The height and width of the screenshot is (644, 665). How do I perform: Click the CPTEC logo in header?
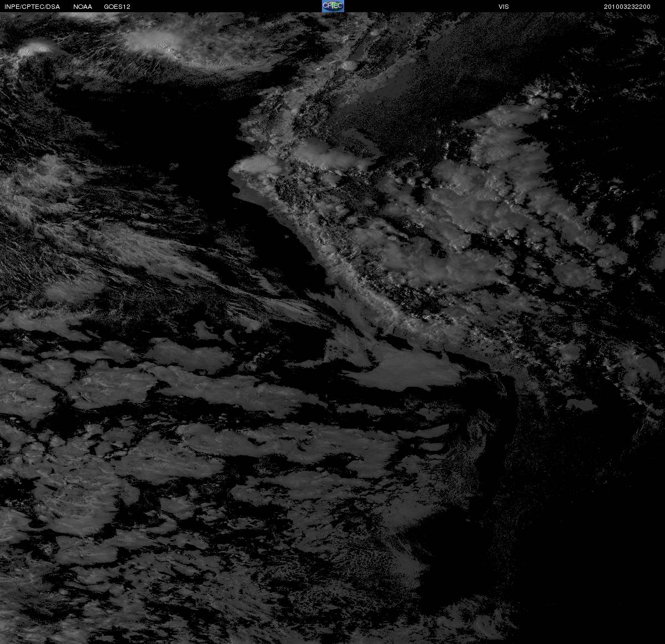point(332,6)
